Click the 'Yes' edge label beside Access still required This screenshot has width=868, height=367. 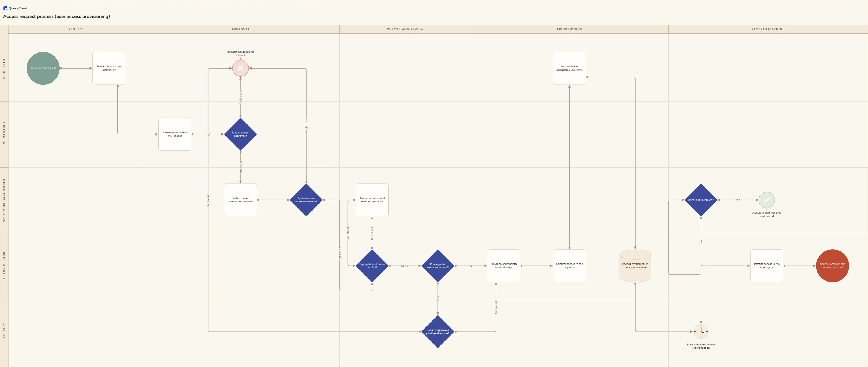pyautogui.click(x=738, y=200)
